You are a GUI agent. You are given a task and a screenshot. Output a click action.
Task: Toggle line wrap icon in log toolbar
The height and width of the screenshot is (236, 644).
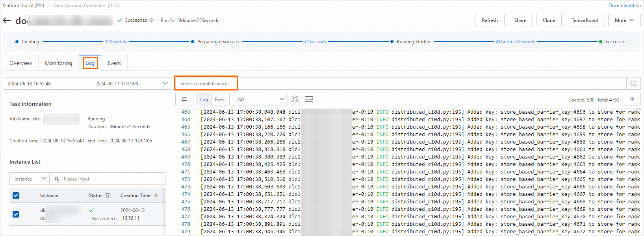309,99
